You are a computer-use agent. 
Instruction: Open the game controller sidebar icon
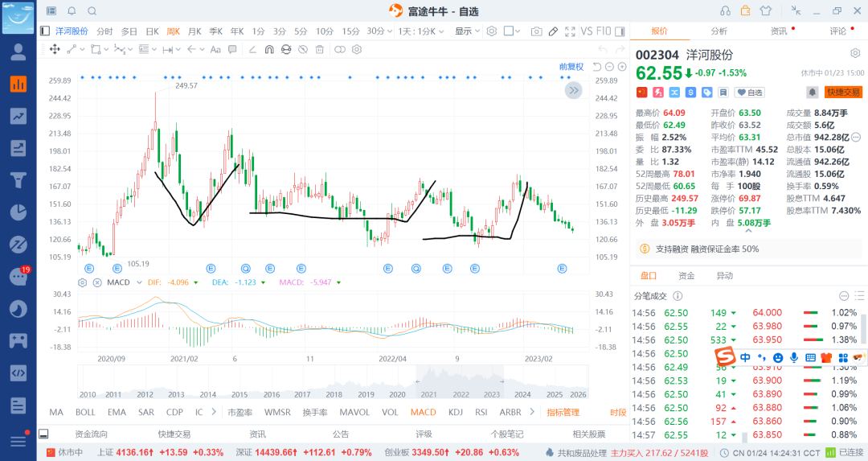tap(18, 340)
